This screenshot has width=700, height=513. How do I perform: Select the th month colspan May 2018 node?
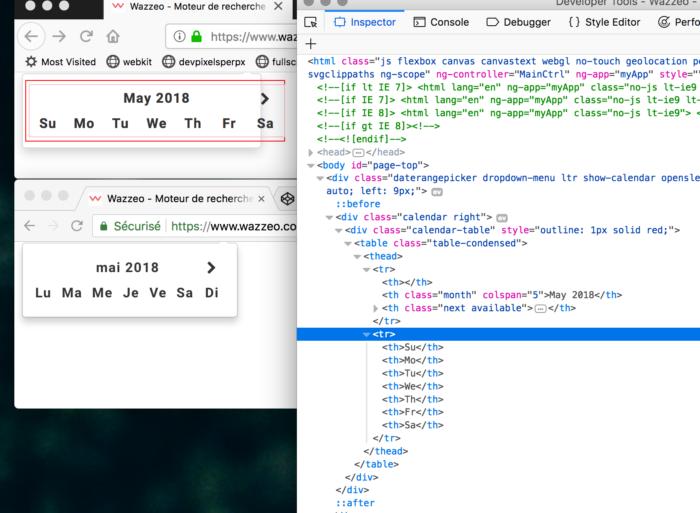(502, 295)
